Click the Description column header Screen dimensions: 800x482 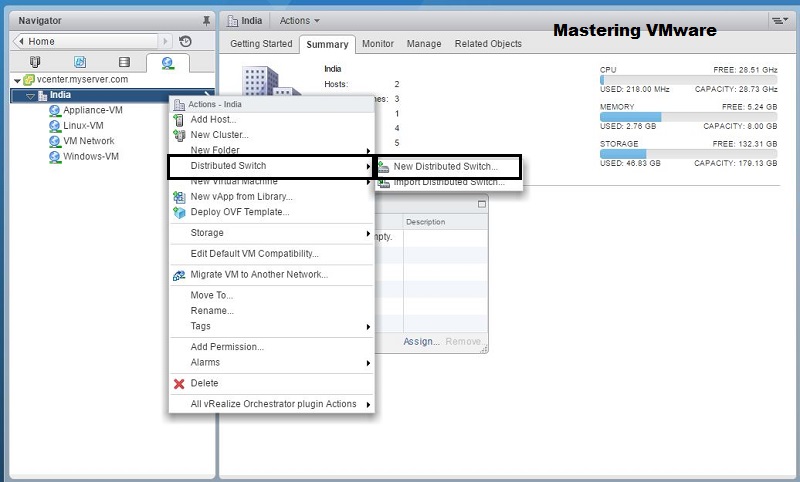(445, 222)
